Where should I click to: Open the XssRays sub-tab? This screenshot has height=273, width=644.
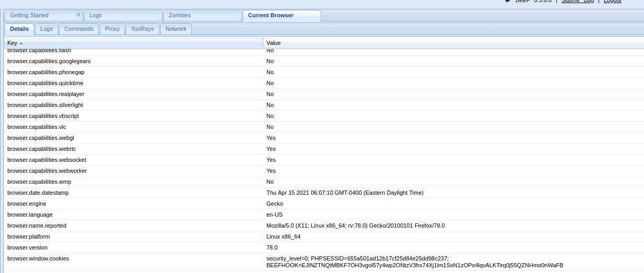click(x=143, y=29)
